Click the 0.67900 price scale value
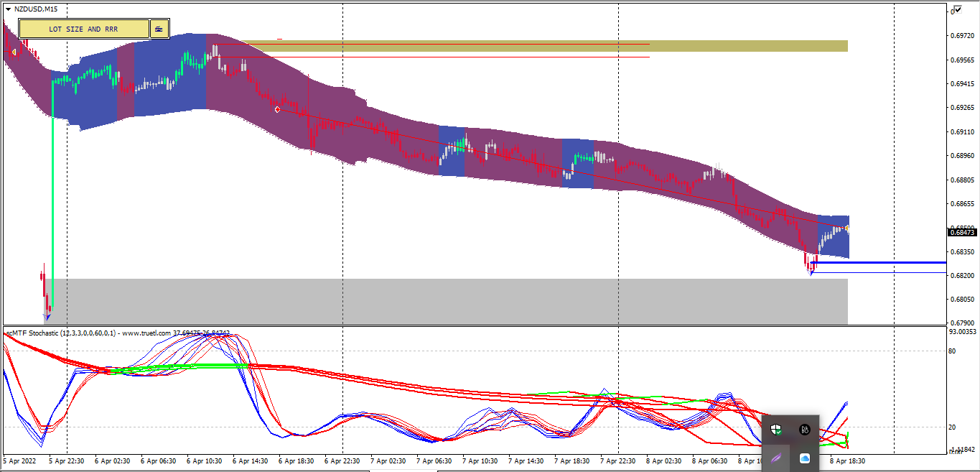The image size is (980, 472). click(x=962, y=323)
